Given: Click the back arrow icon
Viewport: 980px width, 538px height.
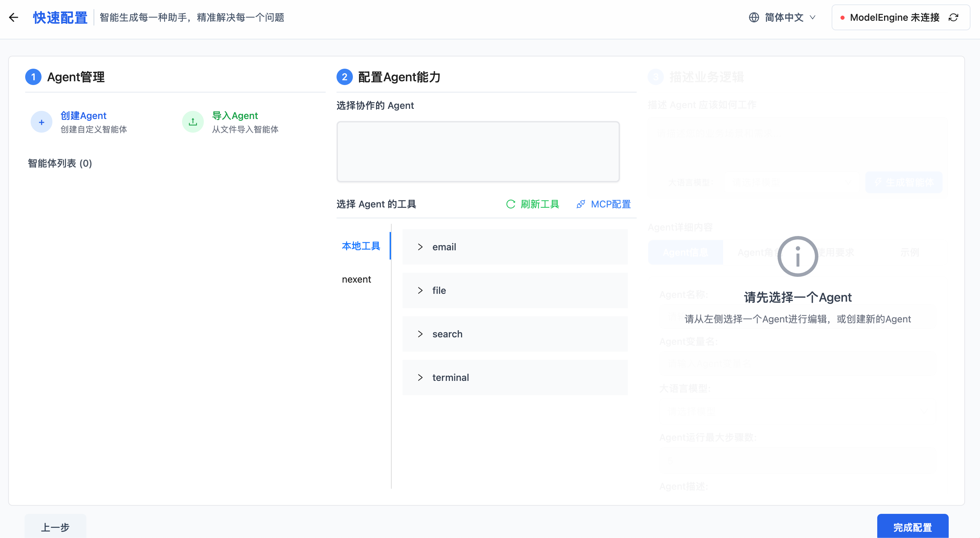Looking at the screenshot, I should coord(14,17).
